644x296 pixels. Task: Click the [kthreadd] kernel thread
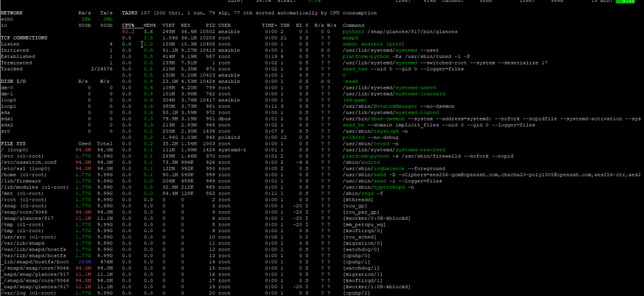click(x=357, y=200)
